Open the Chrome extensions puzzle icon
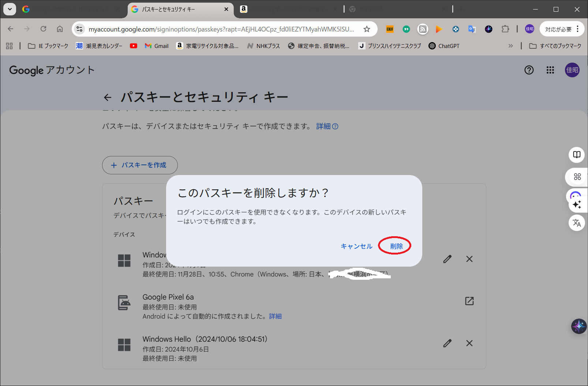This screenshot has width=588, height=386. point(505,29)
